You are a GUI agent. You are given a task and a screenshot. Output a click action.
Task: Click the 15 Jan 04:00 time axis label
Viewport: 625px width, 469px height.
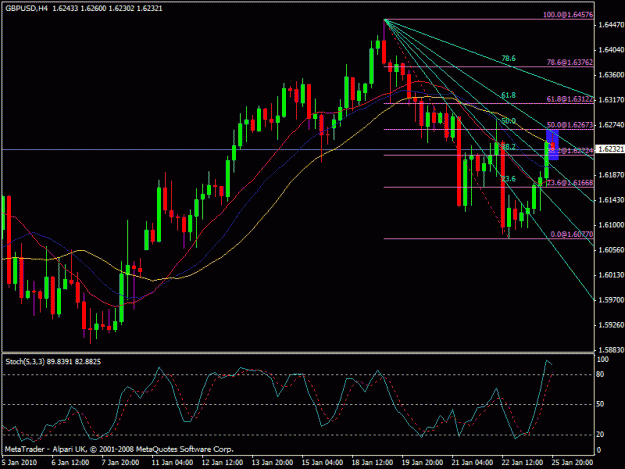point(322,463)
